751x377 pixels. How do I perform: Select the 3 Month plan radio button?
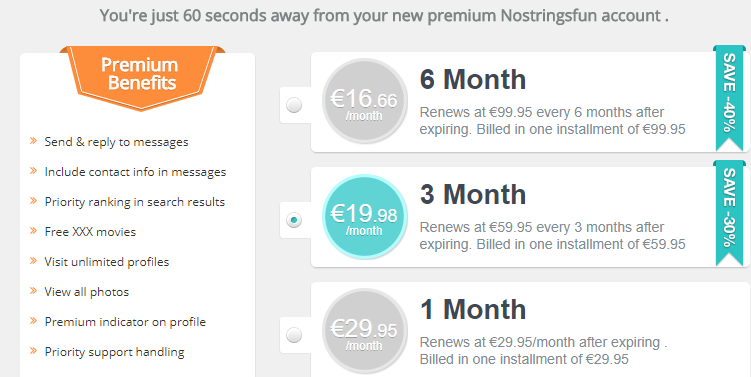point(294,220)
